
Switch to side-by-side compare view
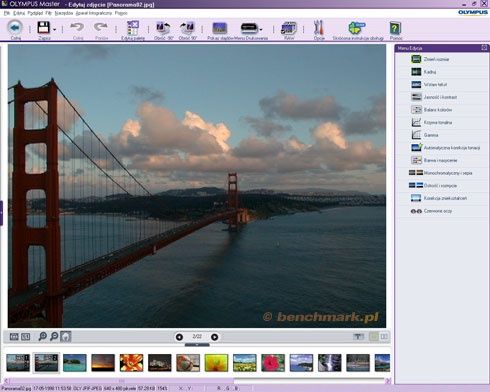(x=384, y=337)
